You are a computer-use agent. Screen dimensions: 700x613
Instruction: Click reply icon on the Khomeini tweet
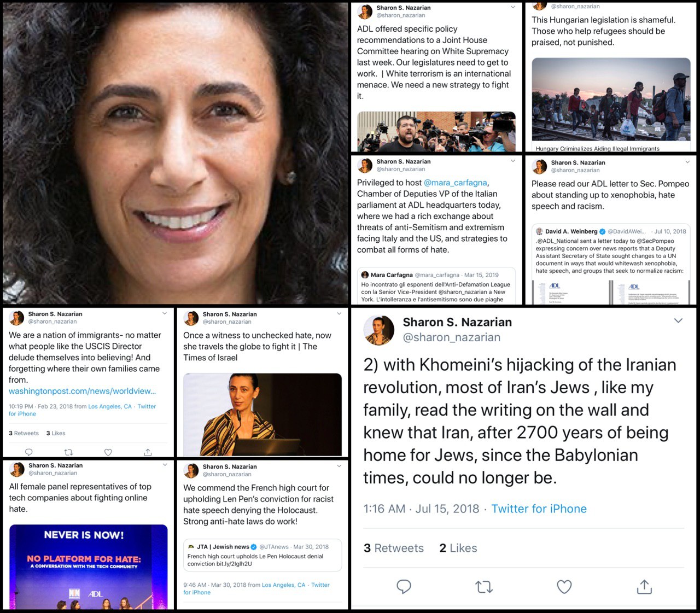click(404, 587)
